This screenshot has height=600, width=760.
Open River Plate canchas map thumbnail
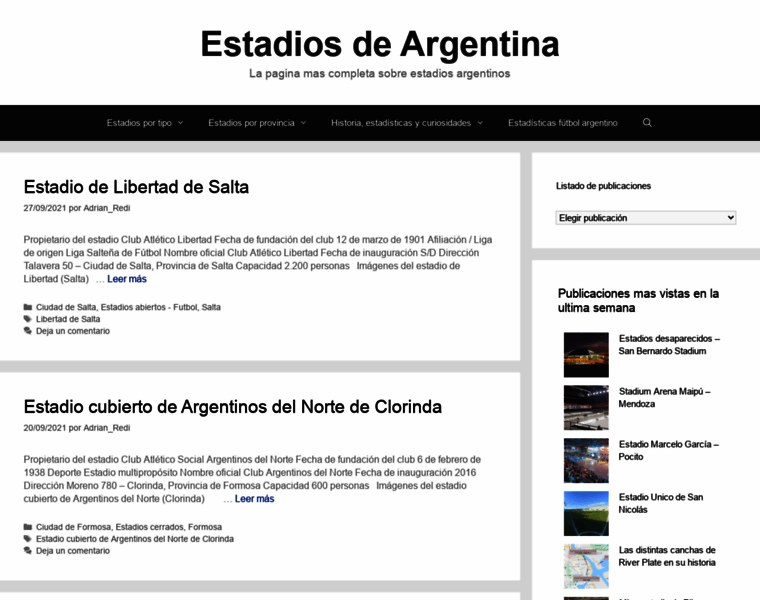pyautogui.click(x=586, y=566)
